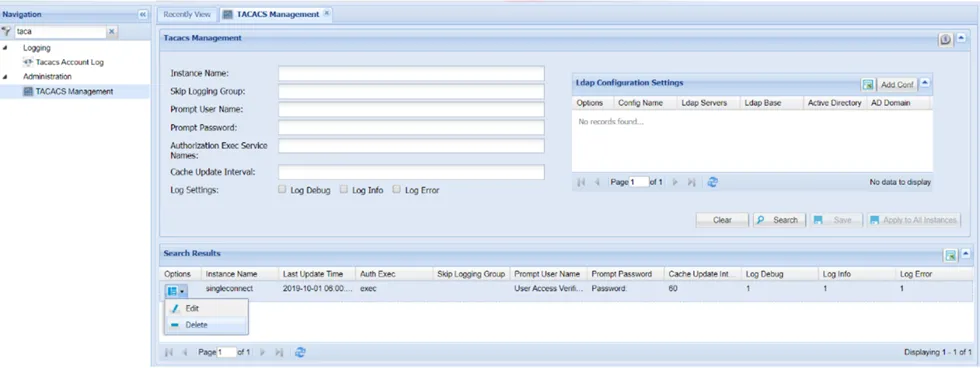Go to previous page of Ldap grid

point(598,182)
